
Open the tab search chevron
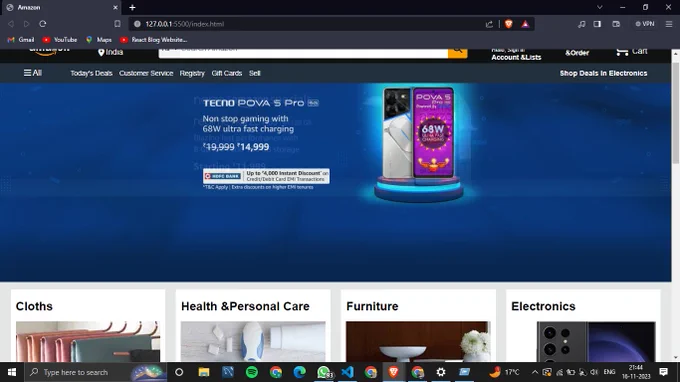[599, 7]
